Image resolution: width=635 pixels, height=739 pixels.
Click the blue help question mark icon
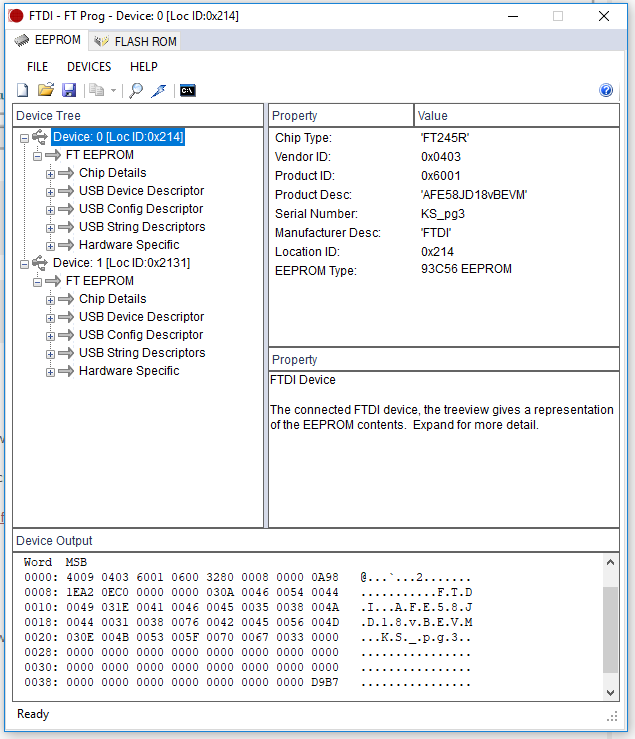[606, 90]
